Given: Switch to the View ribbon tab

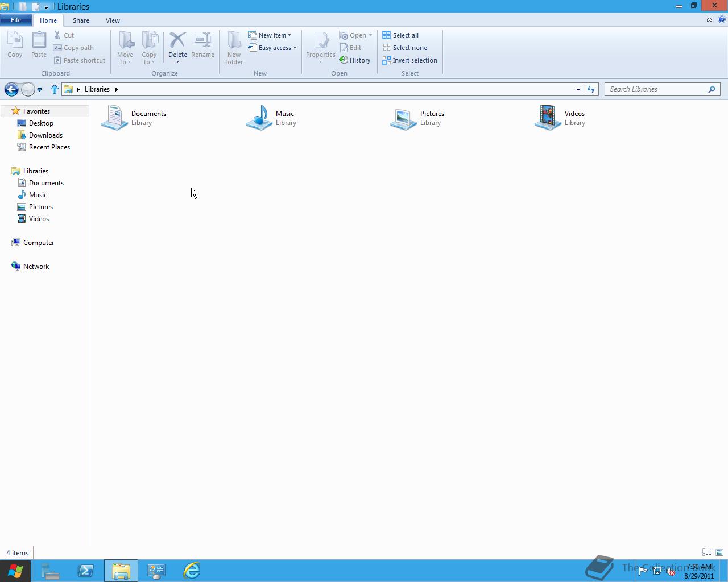Looking at the screenshot, I should click(113, 20).
